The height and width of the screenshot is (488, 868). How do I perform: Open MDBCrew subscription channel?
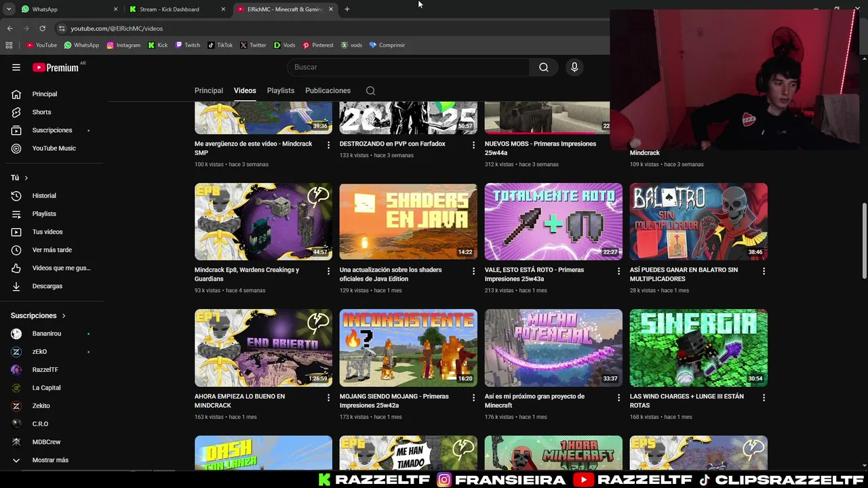tap(52, 442)
